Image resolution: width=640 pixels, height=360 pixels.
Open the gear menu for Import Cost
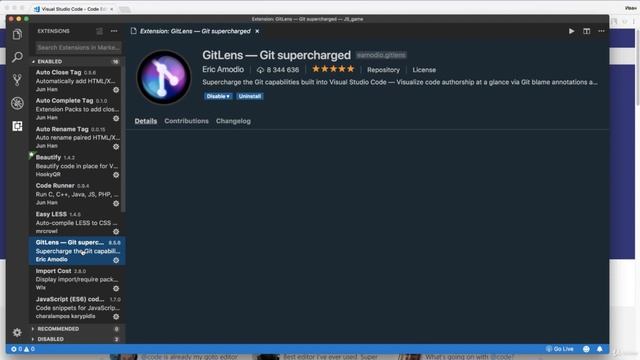pos(116,288)
